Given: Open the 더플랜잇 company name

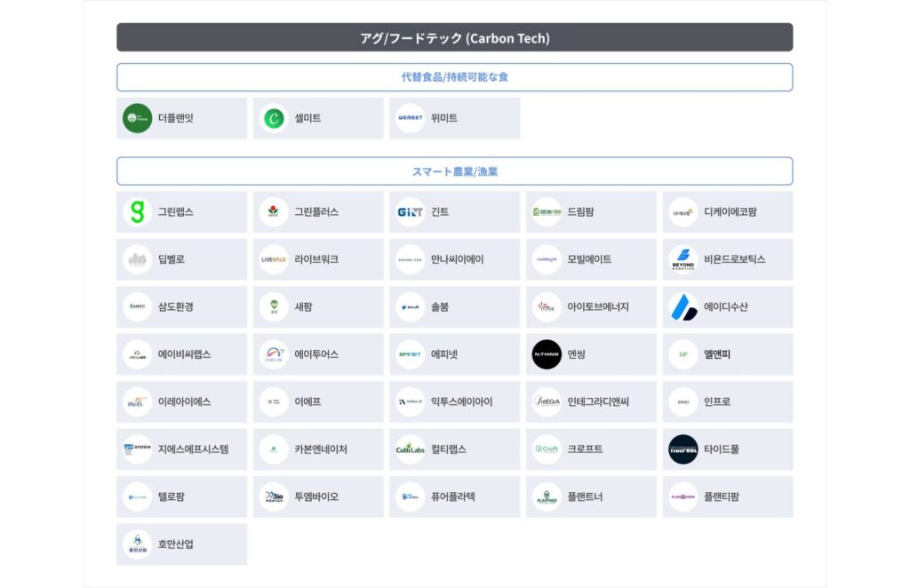Looking at the screenshot, I should [176, 118].
